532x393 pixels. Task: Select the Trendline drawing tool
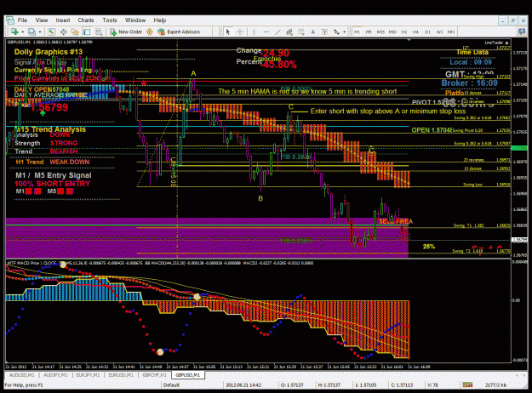pyautogui.click(x=277, y=31)
